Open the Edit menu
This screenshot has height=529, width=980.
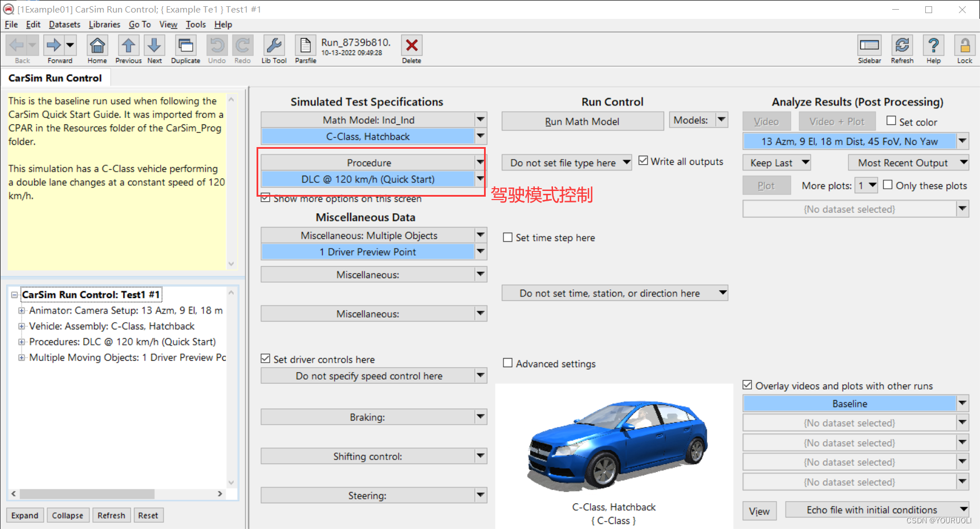click(x=33, y=25)
